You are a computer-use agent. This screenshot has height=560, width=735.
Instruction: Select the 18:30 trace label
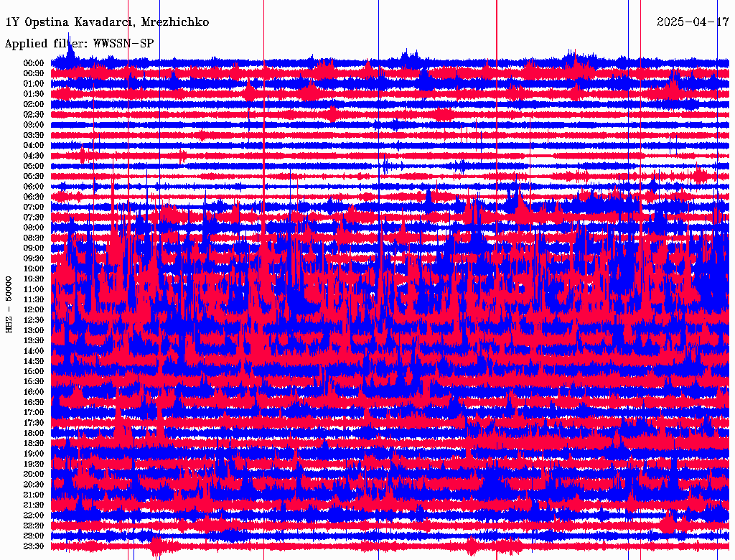pos(33,443)
